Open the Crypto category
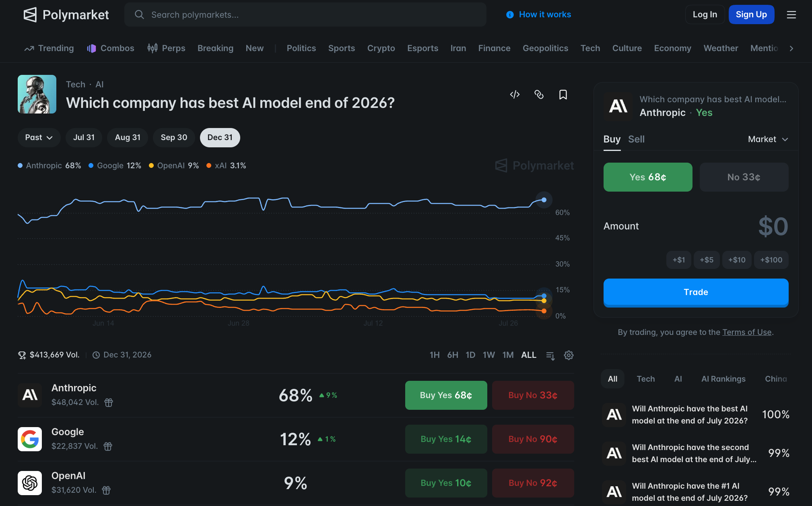This screenshot has height=506, width=812. tap(381, 48)
